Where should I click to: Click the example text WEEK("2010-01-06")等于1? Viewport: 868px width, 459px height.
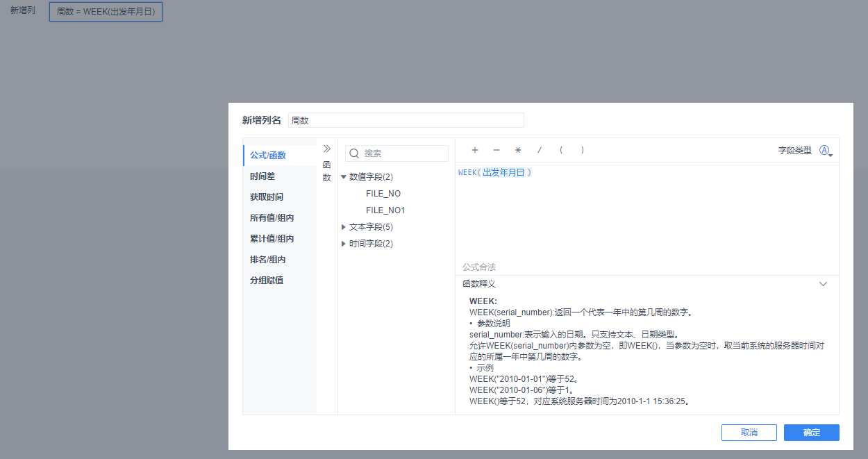point(521,390)
